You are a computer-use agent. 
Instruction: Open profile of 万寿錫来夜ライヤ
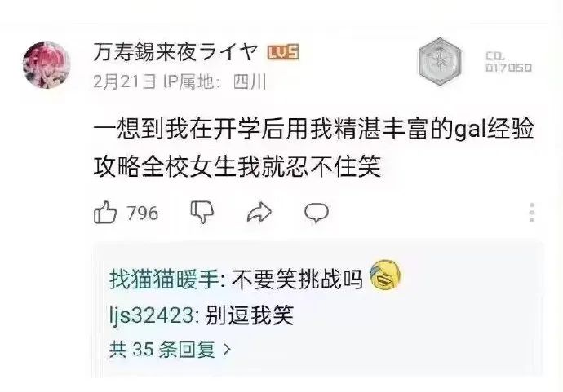176,52
